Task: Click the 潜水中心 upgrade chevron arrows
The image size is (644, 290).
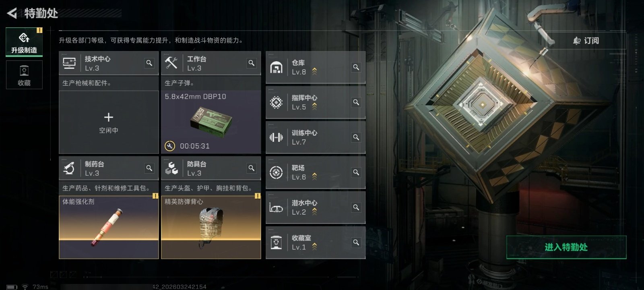Action: (314, 212)
